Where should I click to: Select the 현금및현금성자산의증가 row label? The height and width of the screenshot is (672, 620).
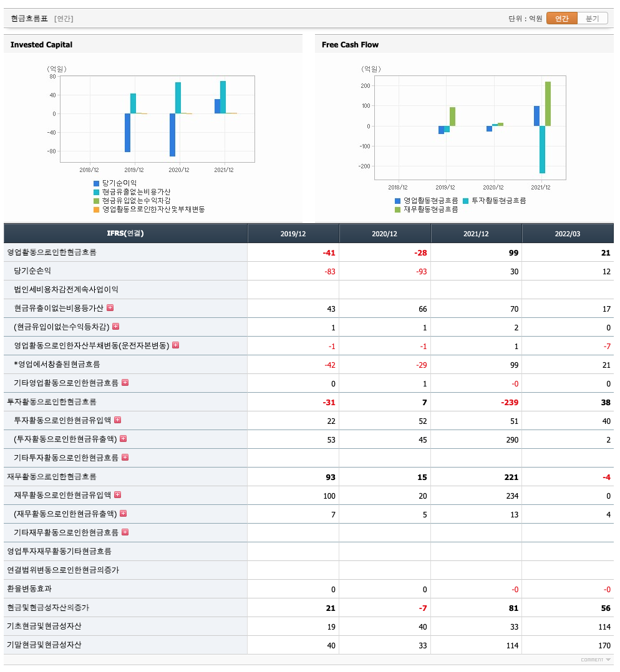pos(48,607)
